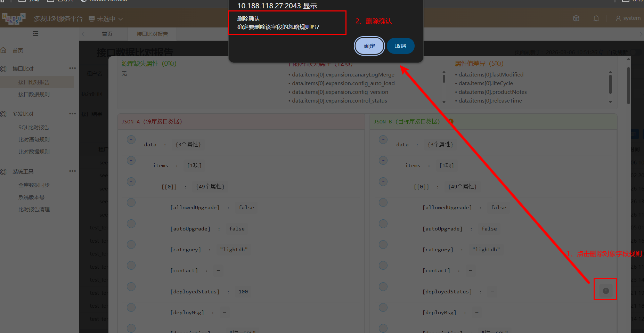Confirm deletion with the 确定 button
The width and height of the screenshot is (644, 333).
tap(369, 46)
